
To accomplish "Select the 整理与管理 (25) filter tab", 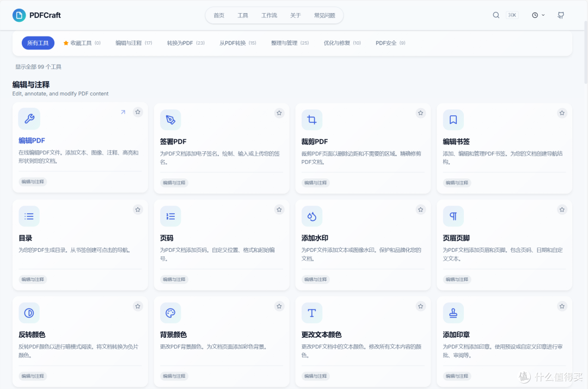I will [290, 43].
